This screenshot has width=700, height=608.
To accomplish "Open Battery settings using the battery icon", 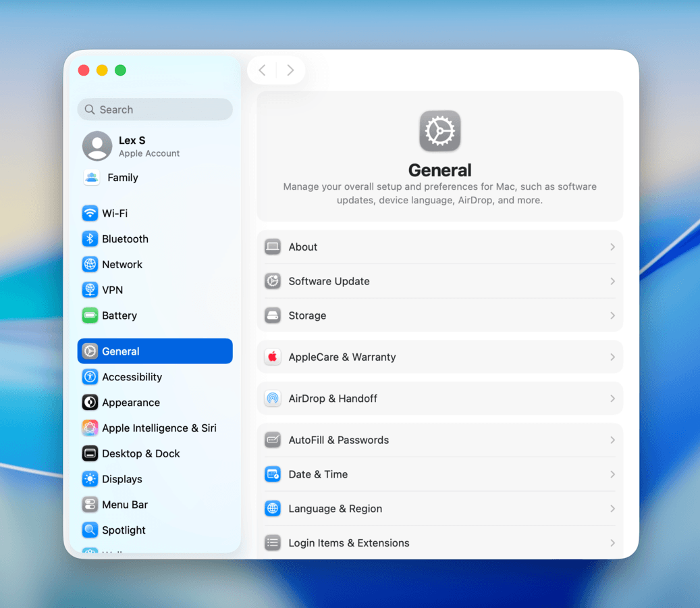I will [x=88, y=315].
